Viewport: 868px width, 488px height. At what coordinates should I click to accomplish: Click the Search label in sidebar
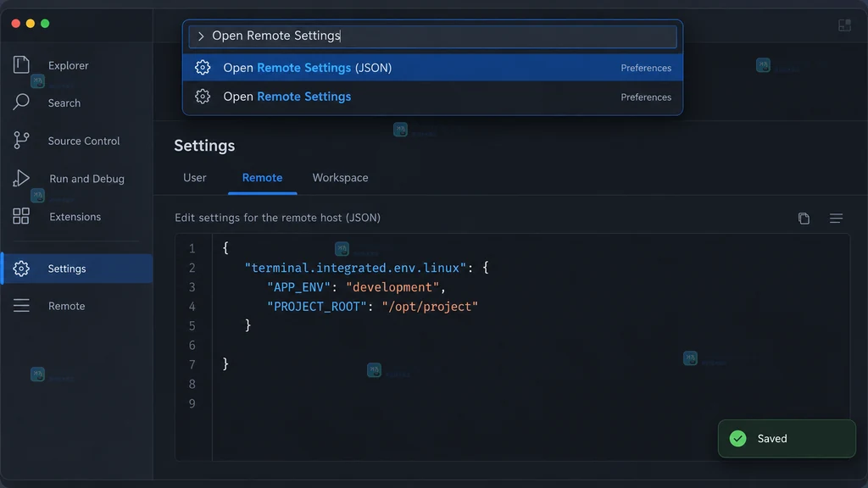point(64,103)
